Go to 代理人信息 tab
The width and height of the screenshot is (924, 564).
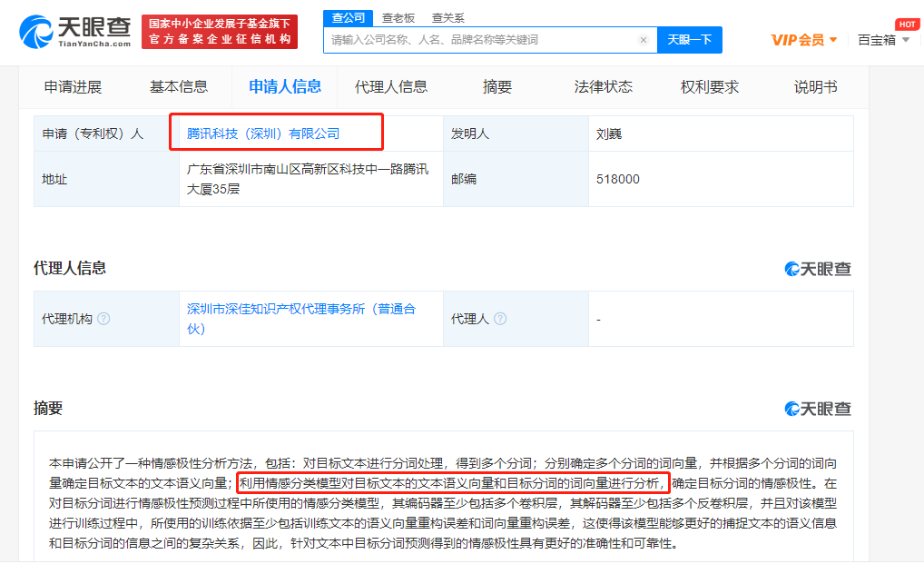coord(390,87)
